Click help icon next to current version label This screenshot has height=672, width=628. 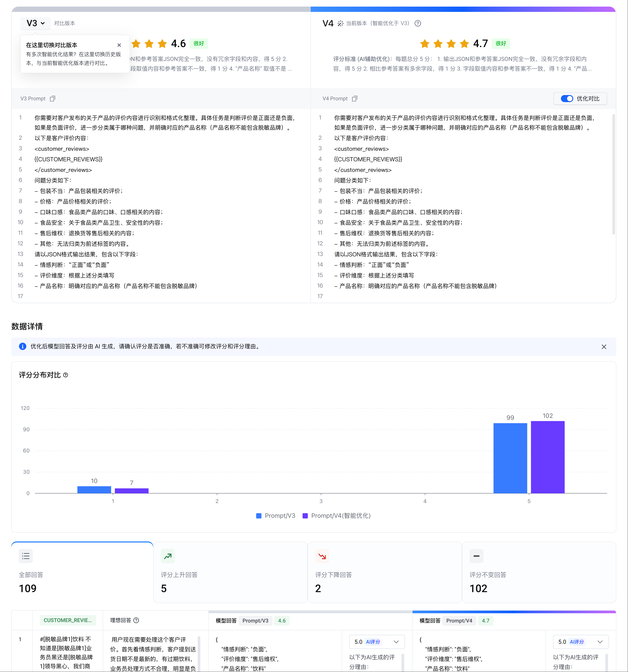click(418, 23)
